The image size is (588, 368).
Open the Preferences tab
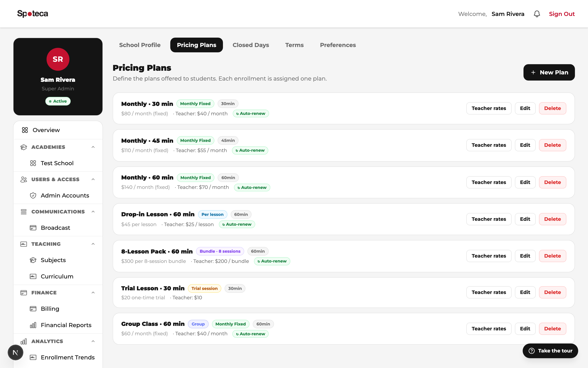click(338, 45)
